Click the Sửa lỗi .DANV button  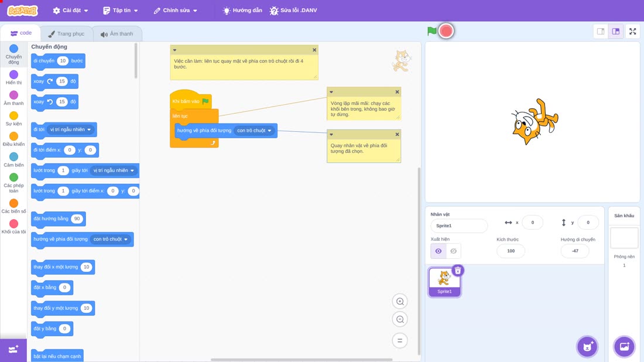pyautogui.click(x=293, y=11)
